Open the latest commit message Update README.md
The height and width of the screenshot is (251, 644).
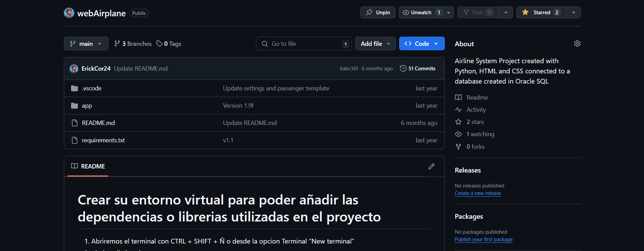click(x=141, y=69)
